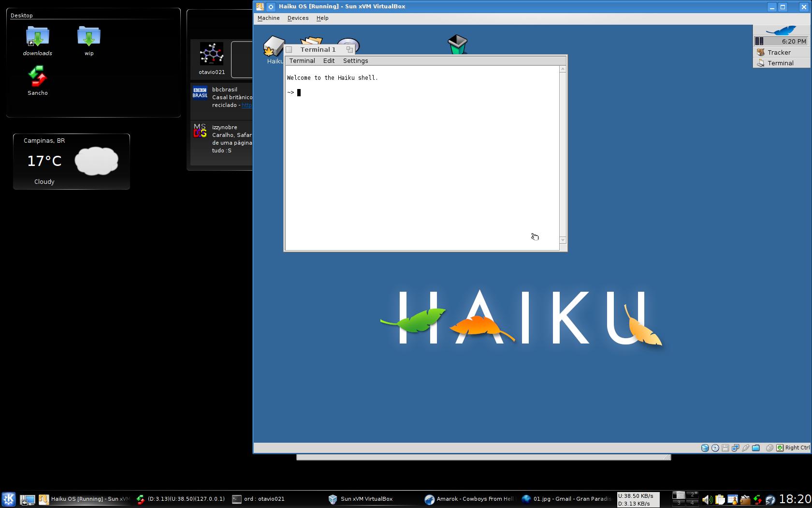Open the downloads folder on desktop widget
Image resolution: width=812 pixels, height=508 pixels.
(38, 37)
